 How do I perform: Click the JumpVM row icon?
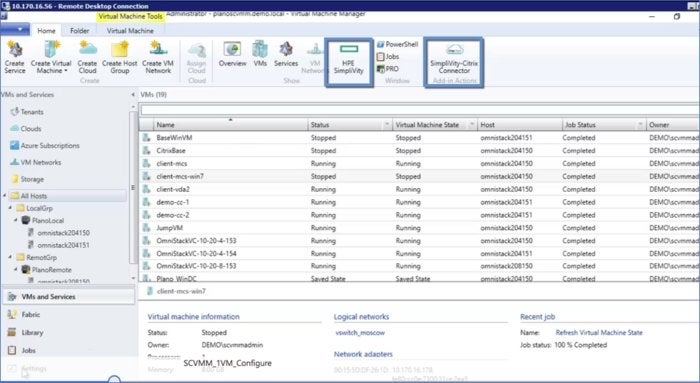coord(146,228)
